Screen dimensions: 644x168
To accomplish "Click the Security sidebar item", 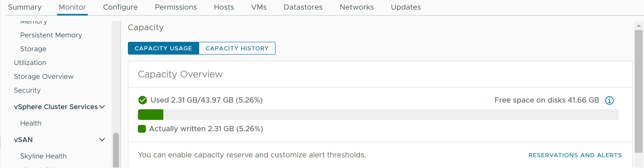I will pos(27,90).
